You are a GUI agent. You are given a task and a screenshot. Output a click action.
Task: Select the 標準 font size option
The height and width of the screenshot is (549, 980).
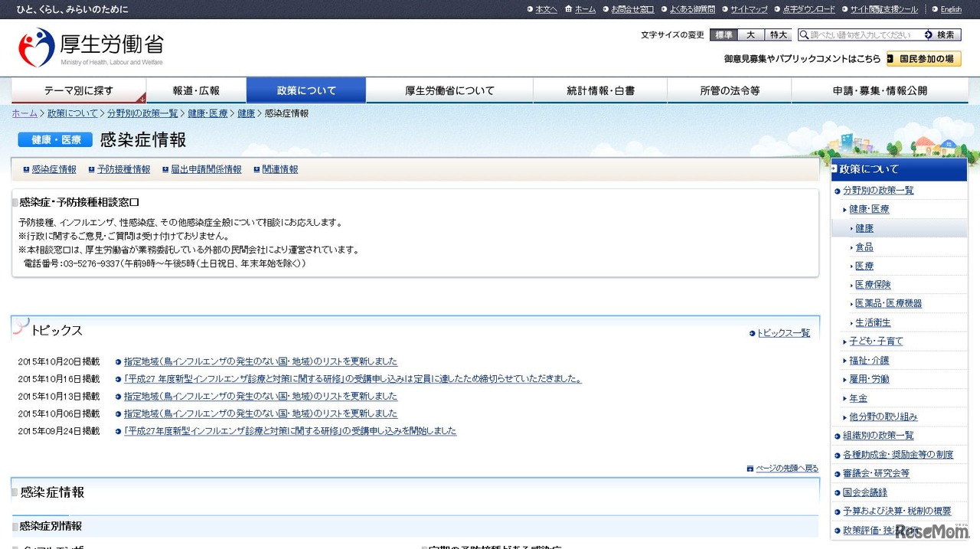click(725, 34)
